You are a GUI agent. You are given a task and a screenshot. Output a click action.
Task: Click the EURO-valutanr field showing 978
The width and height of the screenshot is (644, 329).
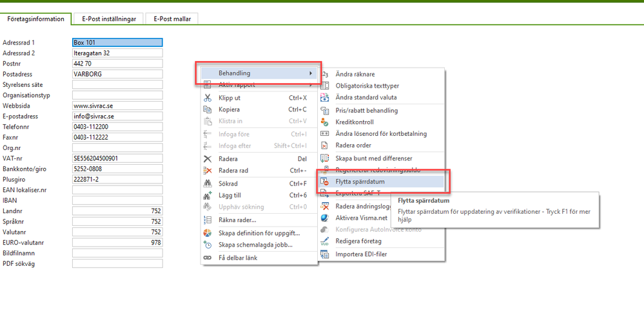point(117,243)
